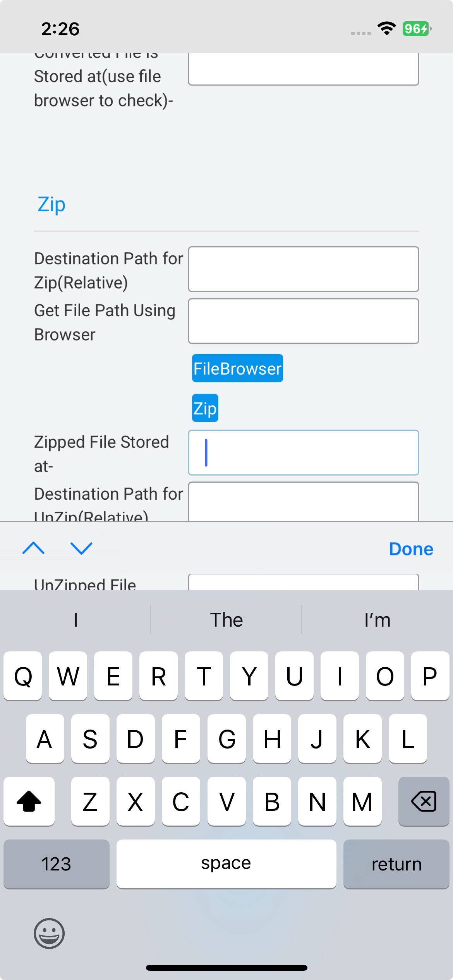This screenshot has width=453, height=980.
Task: Tap the up chevron above the keyboard
Action: [x=33, y=548]
